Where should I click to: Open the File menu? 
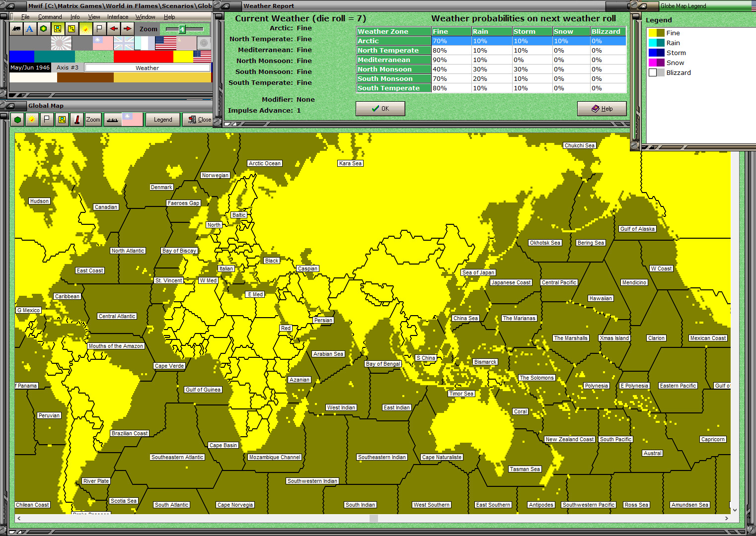[x=25, y=17]
